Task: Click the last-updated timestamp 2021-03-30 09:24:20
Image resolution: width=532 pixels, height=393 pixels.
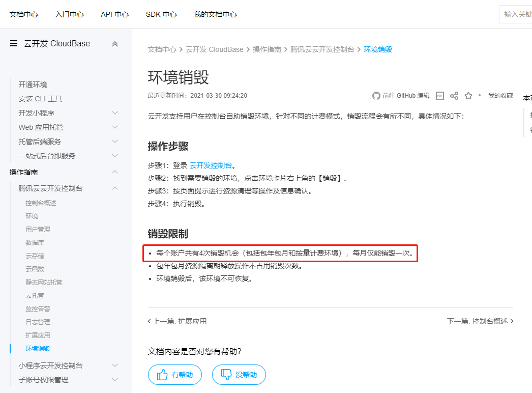Action: 219,96
